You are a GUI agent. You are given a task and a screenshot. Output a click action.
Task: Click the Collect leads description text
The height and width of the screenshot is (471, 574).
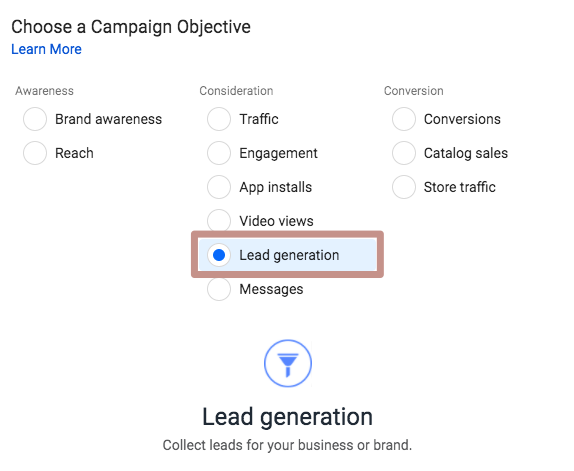point(287,445)
